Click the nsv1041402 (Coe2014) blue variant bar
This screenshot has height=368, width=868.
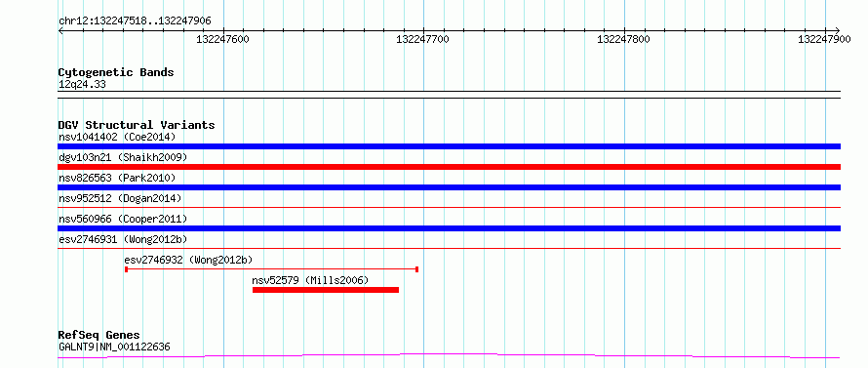449,146
